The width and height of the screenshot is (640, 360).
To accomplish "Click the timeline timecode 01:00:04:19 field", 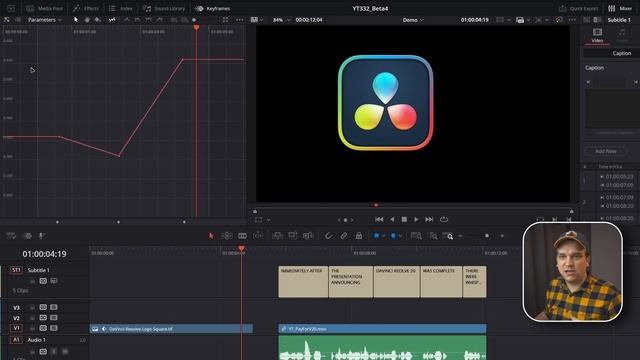I will pos(44,254).
